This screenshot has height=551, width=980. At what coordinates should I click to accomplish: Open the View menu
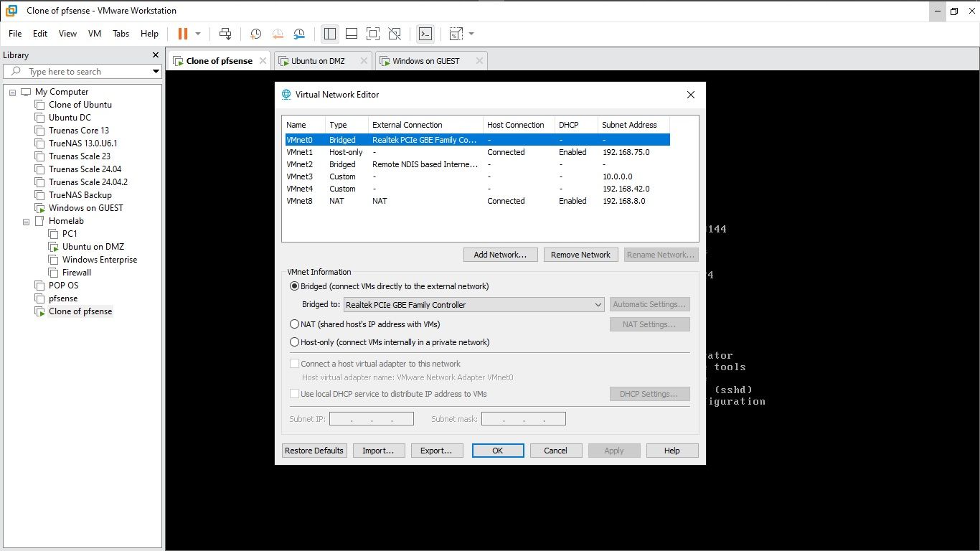(x=67, y=34)
